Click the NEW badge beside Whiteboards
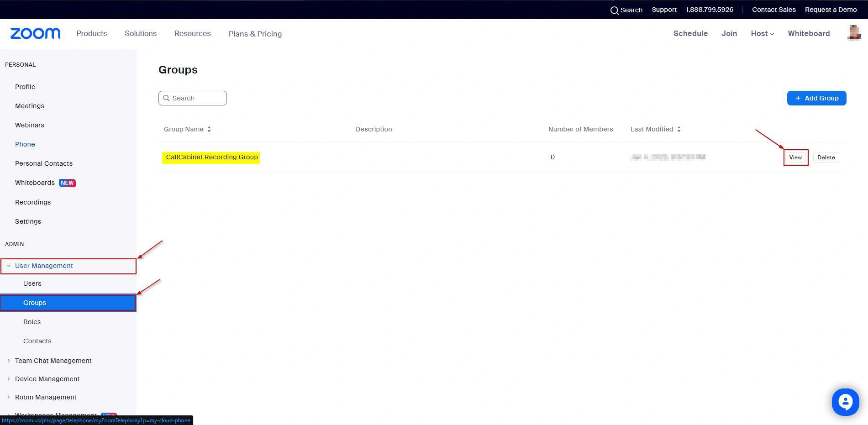Screen dimensions: 868x425 (x=67, y=183)
